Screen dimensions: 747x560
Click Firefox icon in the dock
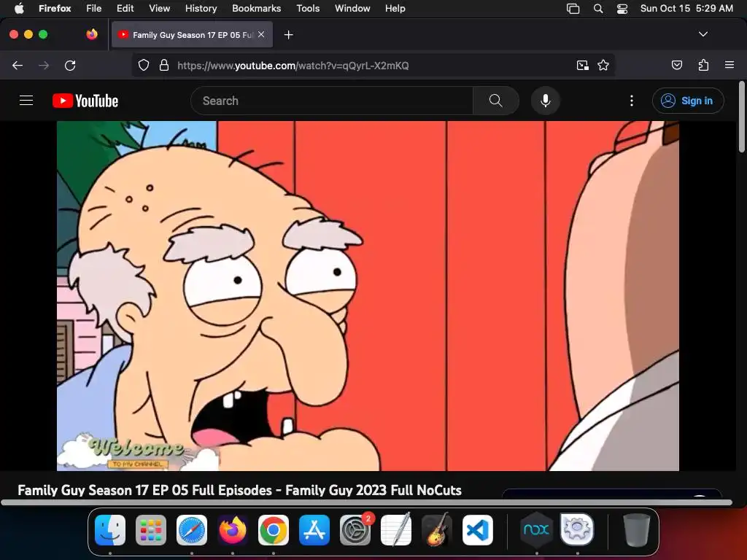(233, 530)
